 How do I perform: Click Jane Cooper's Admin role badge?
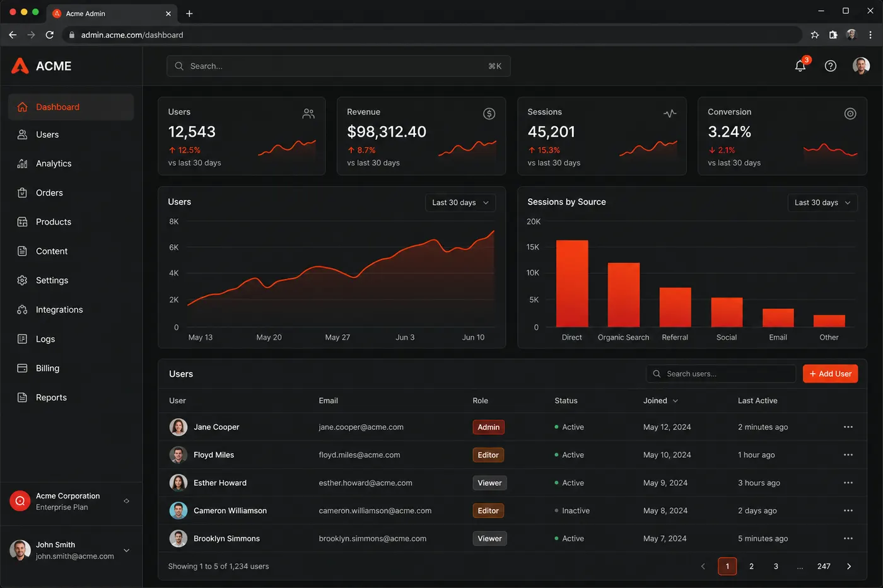click(488, 427)
